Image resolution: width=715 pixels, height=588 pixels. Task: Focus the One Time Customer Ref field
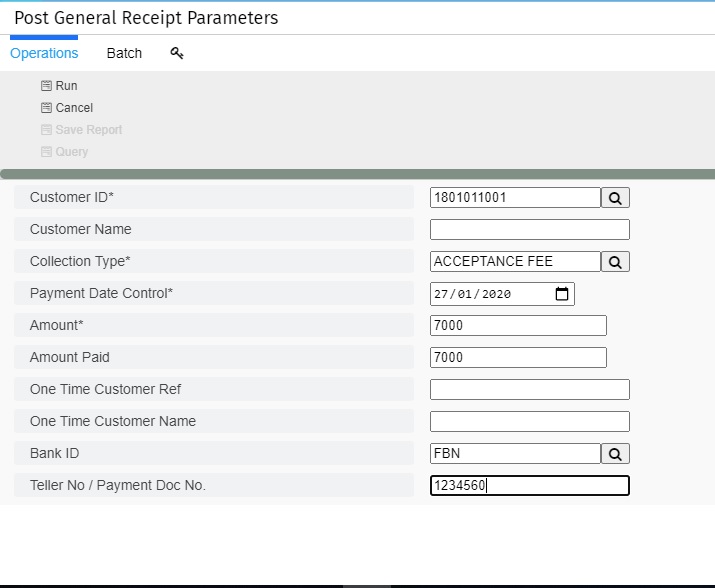(530, 390)
